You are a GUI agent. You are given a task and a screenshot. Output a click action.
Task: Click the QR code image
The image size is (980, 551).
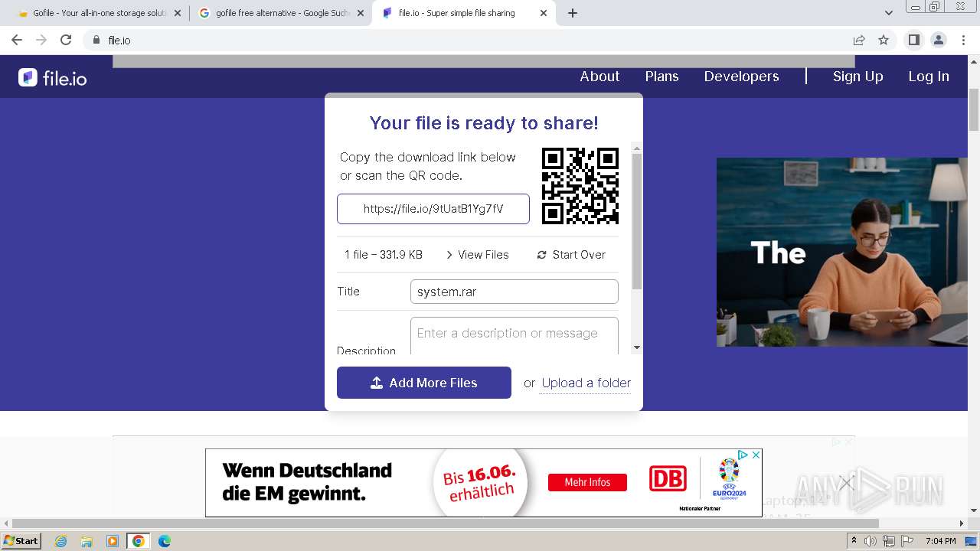tap(580, 186)
